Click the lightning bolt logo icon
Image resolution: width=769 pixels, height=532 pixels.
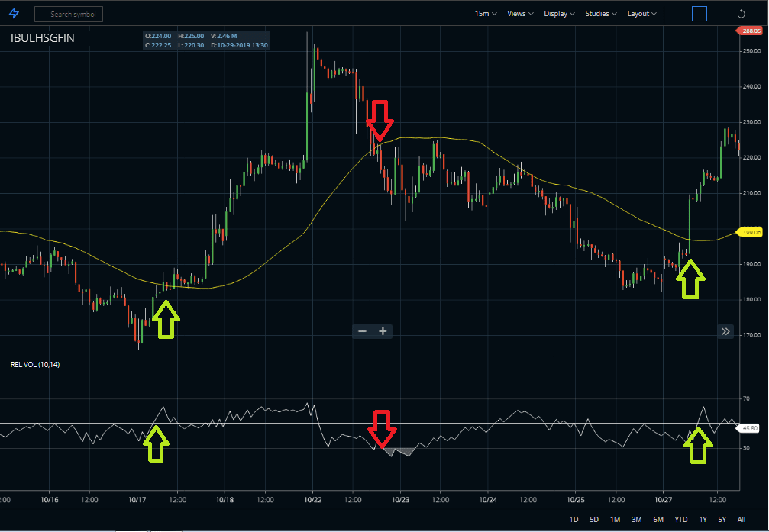[x=15, y=13]
